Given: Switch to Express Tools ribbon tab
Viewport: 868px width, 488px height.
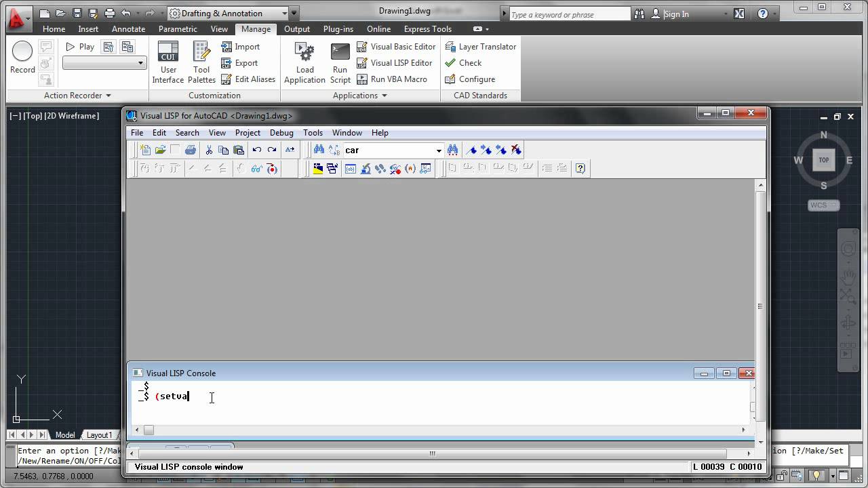Looking at the screenshot, I should click(427, 29).
